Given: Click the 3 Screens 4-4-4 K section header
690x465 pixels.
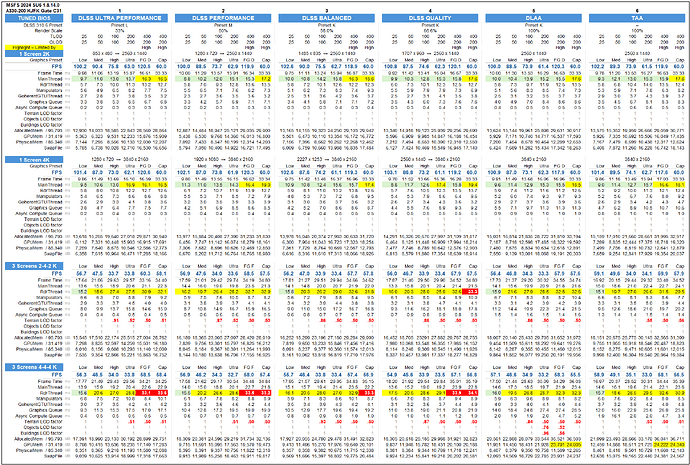Looking at the screenshot, I should coord(34,367).
